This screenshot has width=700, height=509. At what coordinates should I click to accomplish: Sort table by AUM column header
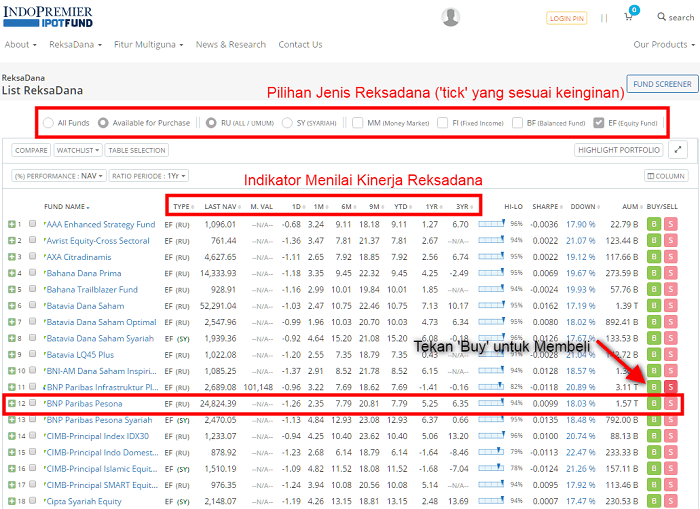pyautogui.click(x=632, y=207)
